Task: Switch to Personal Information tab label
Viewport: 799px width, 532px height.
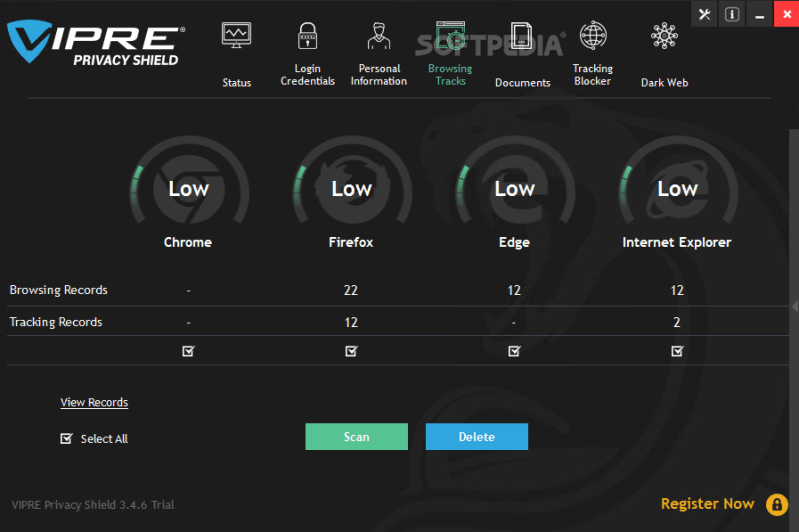Action: click(x=379, y=75)
